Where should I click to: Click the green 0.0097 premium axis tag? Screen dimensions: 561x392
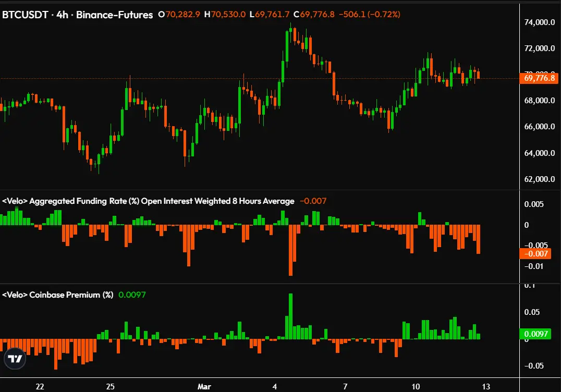click(535, 334)
